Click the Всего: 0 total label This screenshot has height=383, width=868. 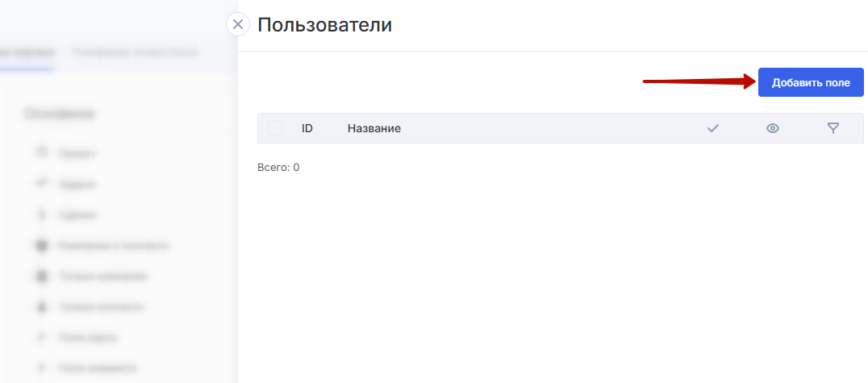coord(278,167)
